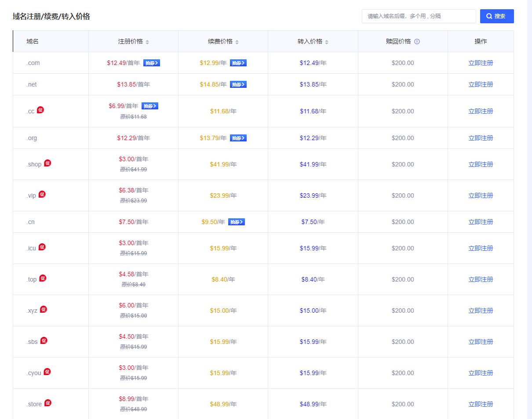The width and height of the screenshot is (532, 419).
Task: Click the 域名 column header
Action: click(x=33, y=42)
